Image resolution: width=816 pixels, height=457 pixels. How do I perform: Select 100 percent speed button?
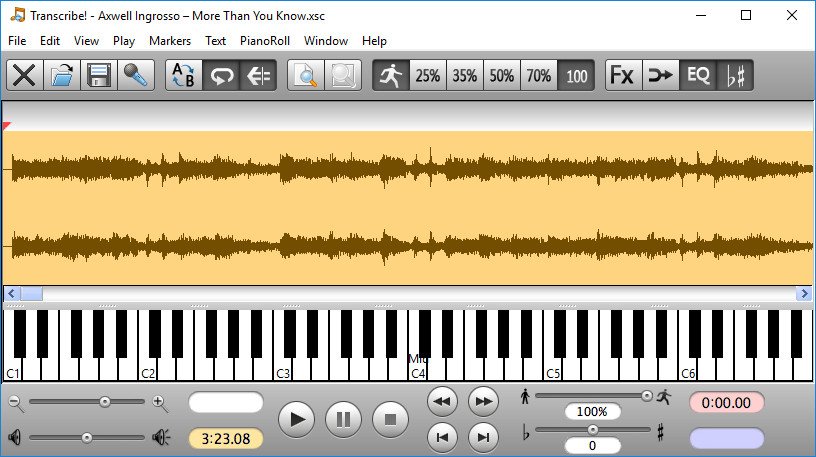point(576,76)
